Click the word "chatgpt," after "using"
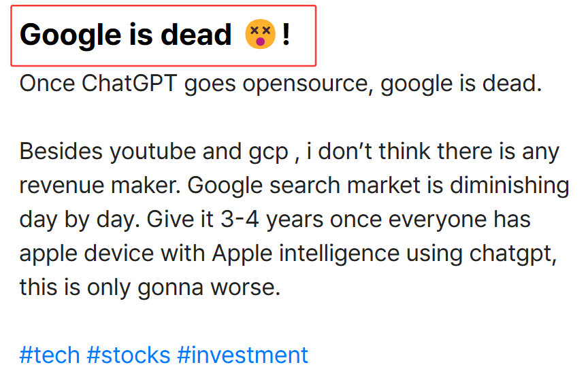Image resolution: width=588 pixels, height=382 pixels. (x=513, y=254)
